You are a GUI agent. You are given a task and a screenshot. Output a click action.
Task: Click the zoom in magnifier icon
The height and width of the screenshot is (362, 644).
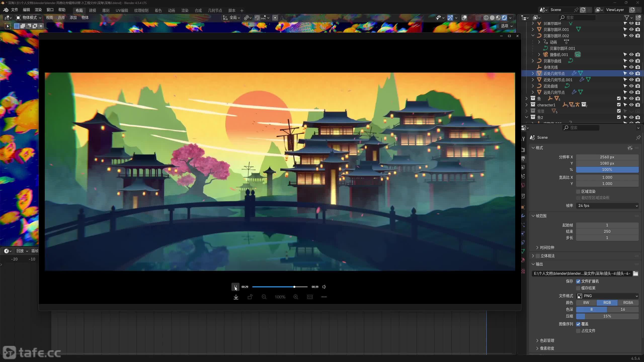[x=296, y=297]
